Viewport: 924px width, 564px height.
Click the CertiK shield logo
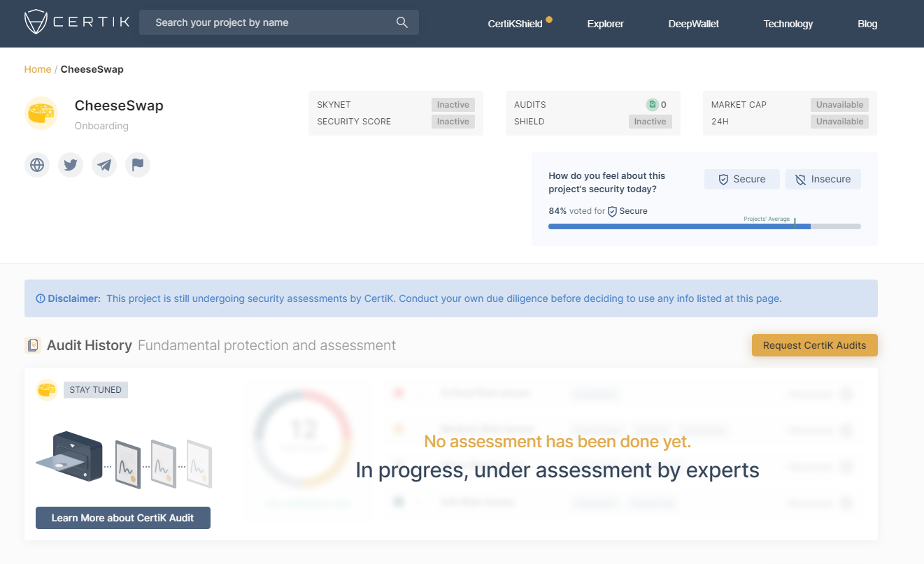(x=35, y=22)
